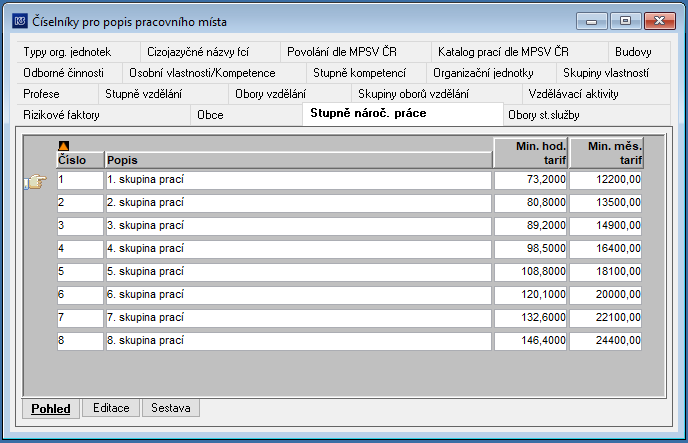
Task: Click the Min. hod. tarif header
Action: (531, 153)
